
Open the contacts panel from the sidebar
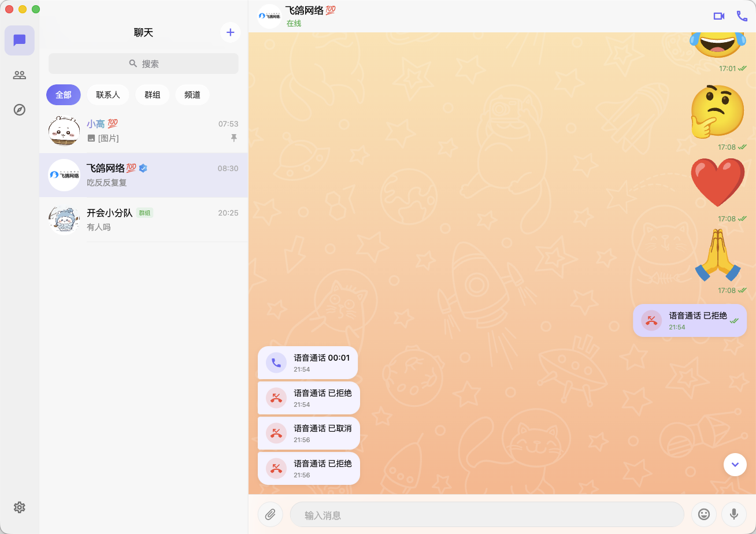tap(19, 75)
